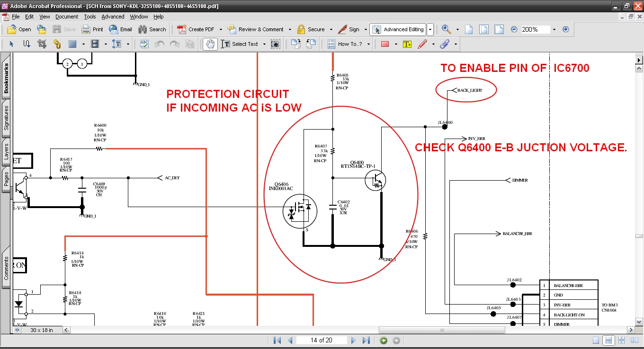Go to the next page button
This screenshot has width=644, height=349.
[353, 340]
